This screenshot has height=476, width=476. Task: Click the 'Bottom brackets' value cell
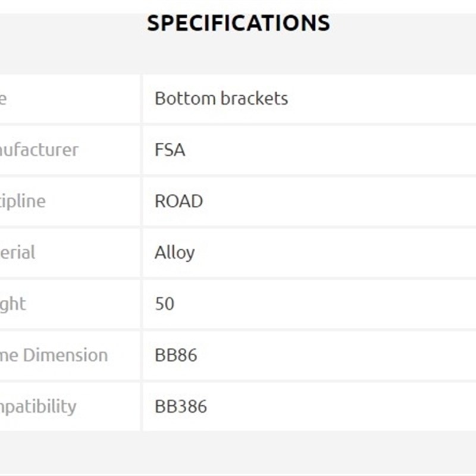(221, 98)
